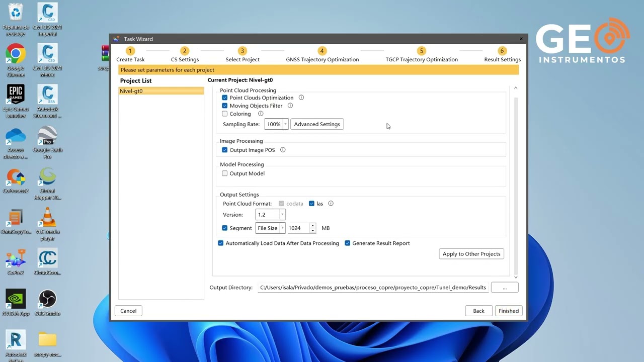The width and height of the screenshot is (644, 362).
Task: Launch OBS Studio from the desktop
Action: pos(47,304)
